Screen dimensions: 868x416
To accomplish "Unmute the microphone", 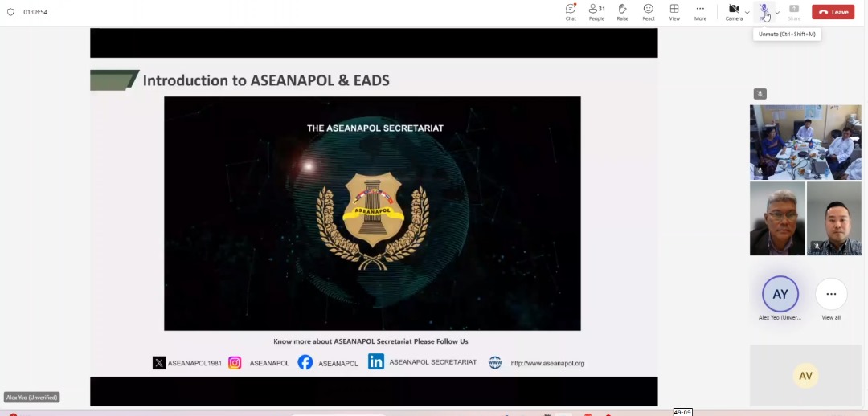I will (x=764, y=11).
